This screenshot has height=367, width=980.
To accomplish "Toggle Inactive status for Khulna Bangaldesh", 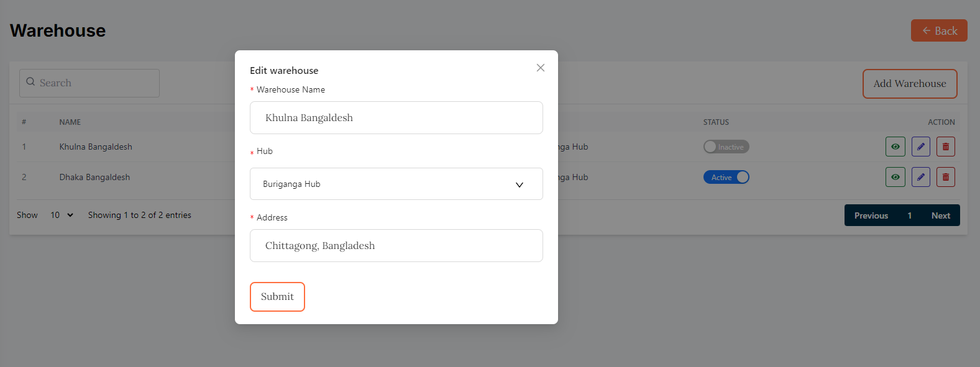I will point(726,147).
